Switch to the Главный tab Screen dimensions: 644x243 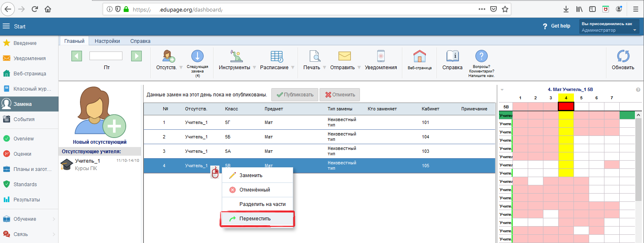click(x=74, y=41)
